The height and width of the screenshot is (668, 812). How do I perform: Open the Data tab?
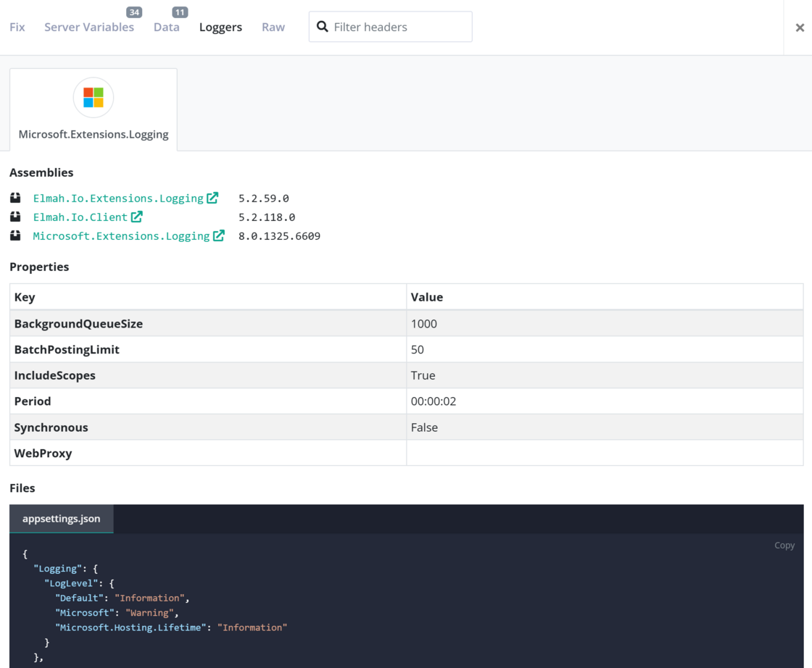166,27
